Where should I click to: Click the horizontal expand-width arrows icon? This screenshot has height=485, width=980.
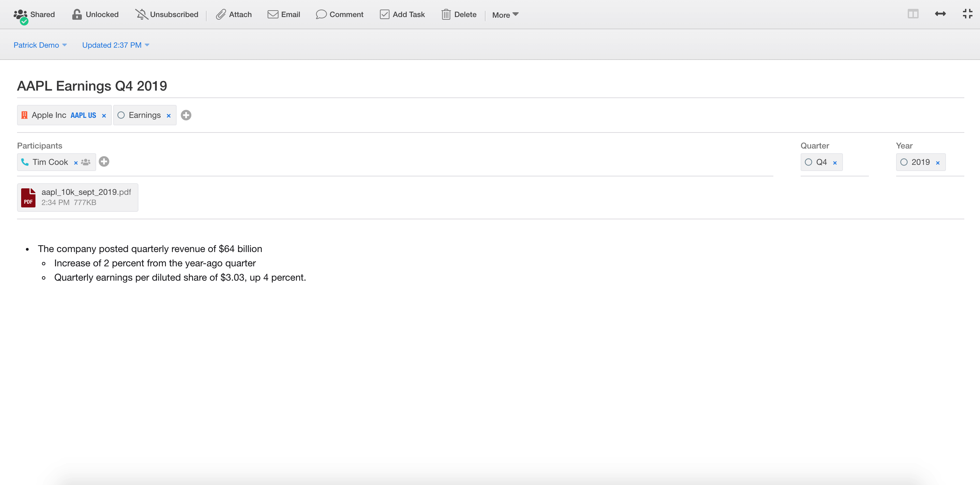click(x=940, y=14)
